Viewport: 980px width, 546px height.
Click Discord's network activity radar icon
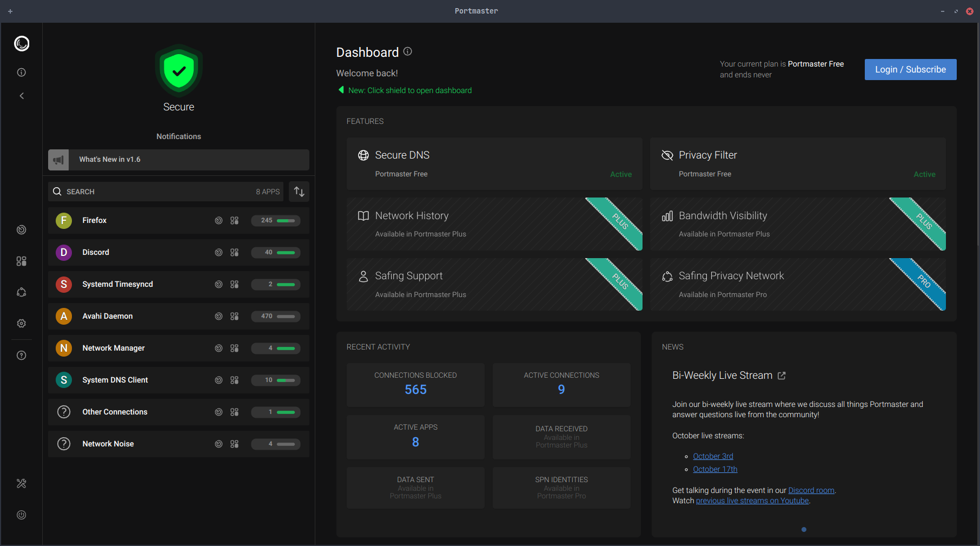tap(218, 253)
